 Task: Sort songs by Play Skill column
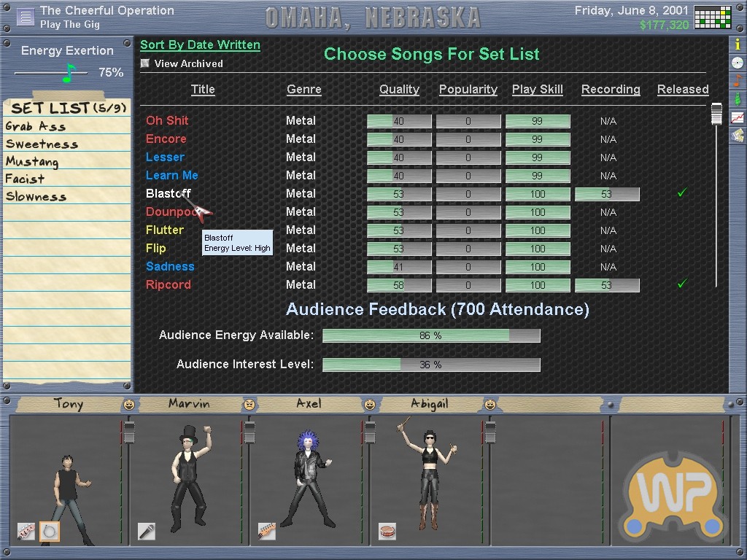click(x=537, y=89)
